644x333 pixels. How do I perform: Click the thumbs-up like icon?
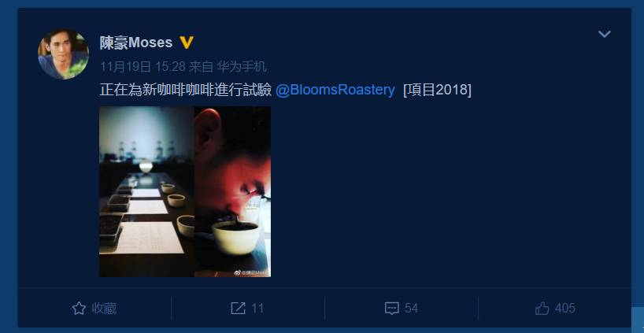point(542,309)
